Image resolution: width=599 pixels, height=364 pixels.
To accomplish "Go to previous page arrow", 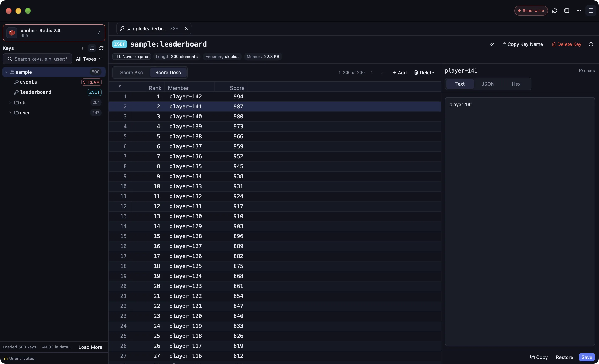I will pyautogui.click(x=371, y=73).
